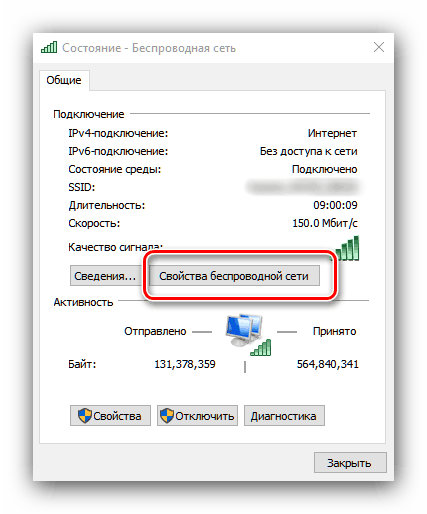Screen dimensions: 427x514
Task: Click the shield icon on Свойства button
Action: [85, 416]
